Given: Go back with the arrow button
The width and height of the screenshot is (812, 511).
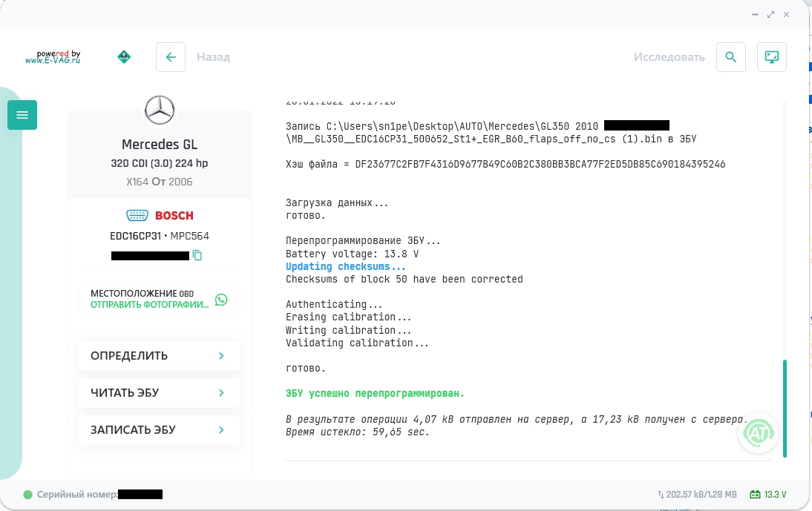Looking at the screenshot, I should [x=171, y=57].
